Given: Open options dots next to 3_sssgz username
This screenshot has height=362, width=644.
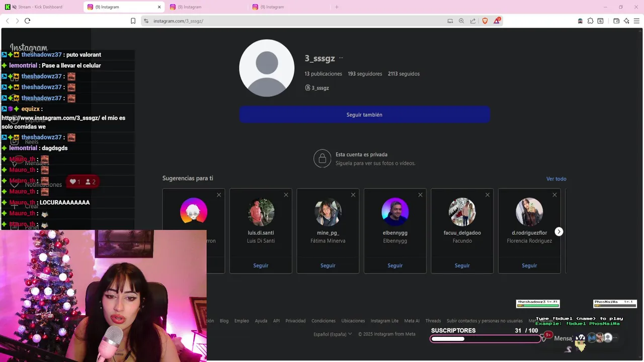Looking at the screenshot, I should click(x=341, y=58).
